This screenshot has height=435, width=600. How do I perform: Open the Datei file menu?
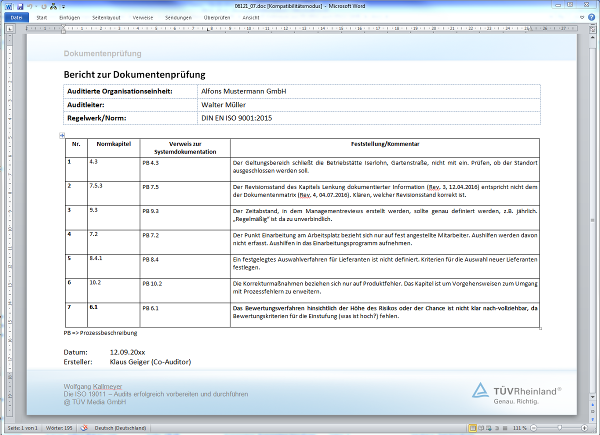pyautogui.click(x=13, y=18)
